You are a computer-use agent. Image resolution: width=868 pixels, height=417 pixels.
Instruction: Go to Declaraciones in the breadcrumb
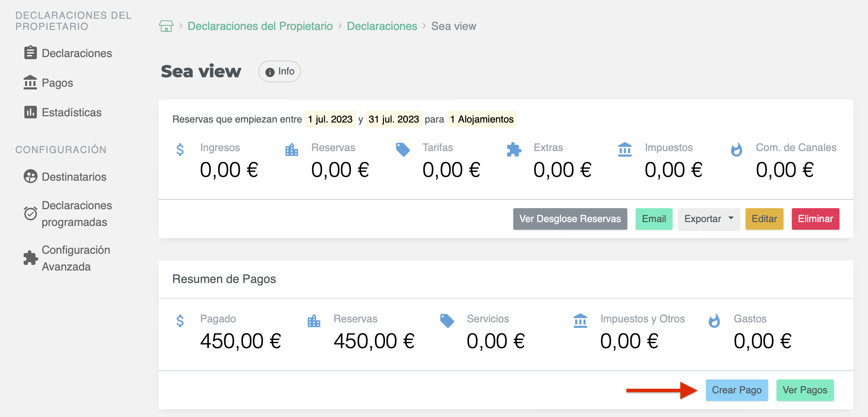coord(382,26)
